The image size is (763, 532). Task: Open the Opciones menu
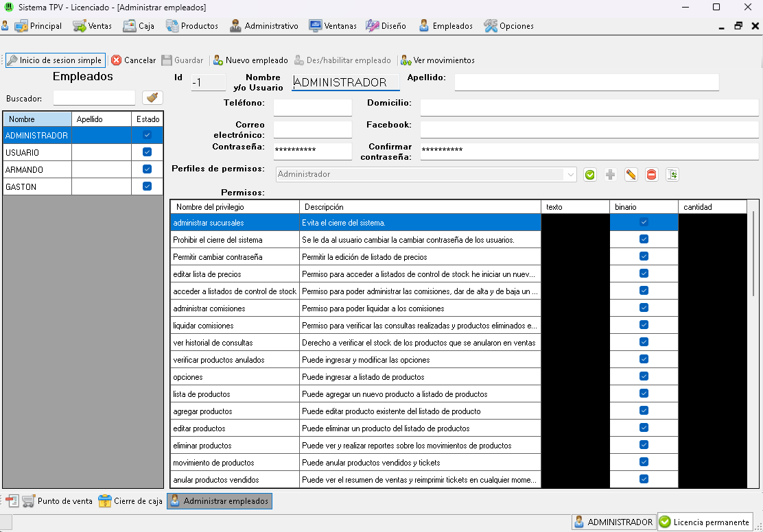(x=508, y=26)
